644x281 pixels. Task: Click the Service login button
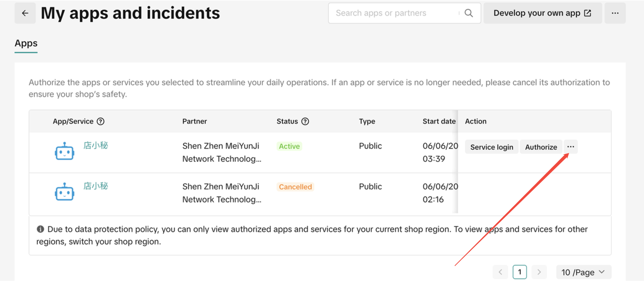(492, 147)
